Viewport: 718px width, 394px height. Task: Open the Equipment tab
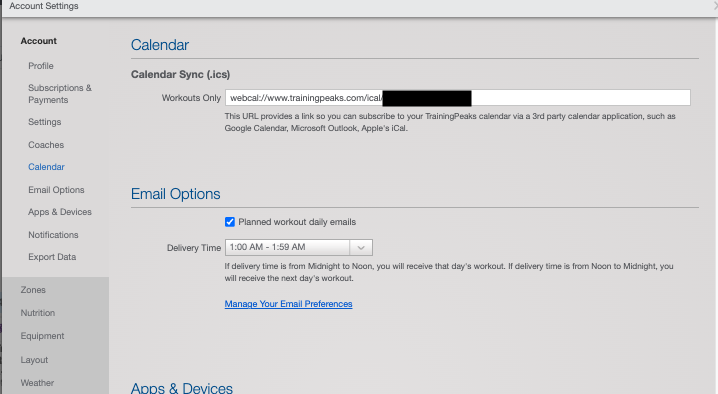click(x=42, y=336)
